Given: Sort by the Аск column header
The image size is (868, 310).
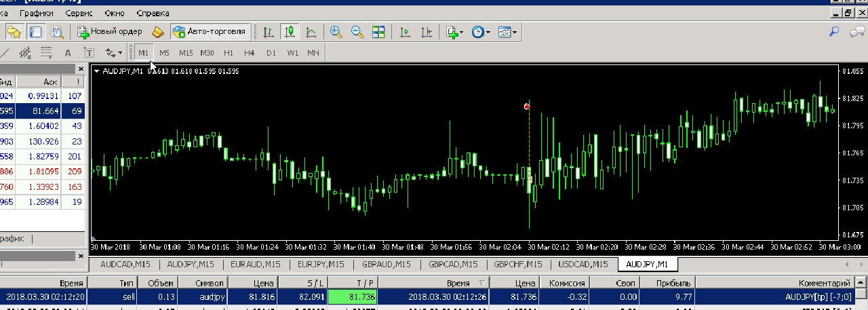Looking at the screenshot, I should point(39,82).
